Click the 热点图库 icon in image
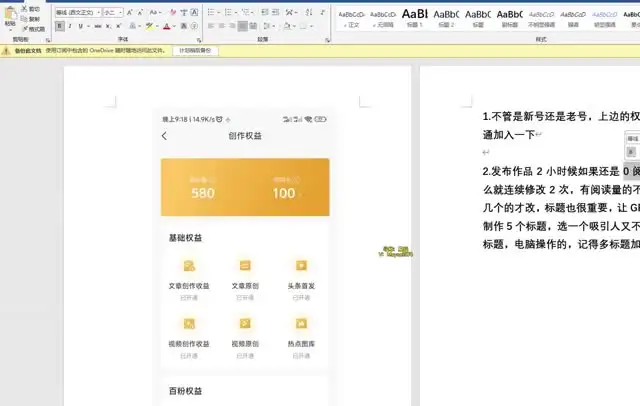 [x=300, y=323]
